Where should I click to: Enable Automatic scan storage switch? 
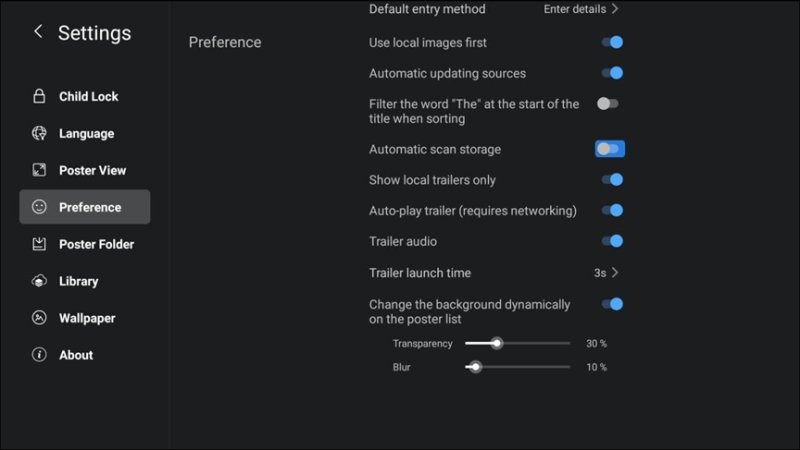click(x=610, y=149)
